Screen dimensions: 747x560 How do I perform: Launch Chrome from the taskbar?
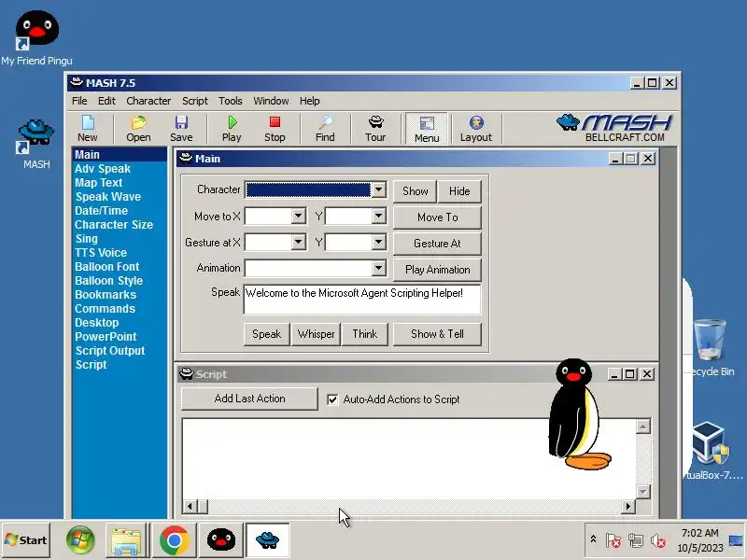[174, 540]
